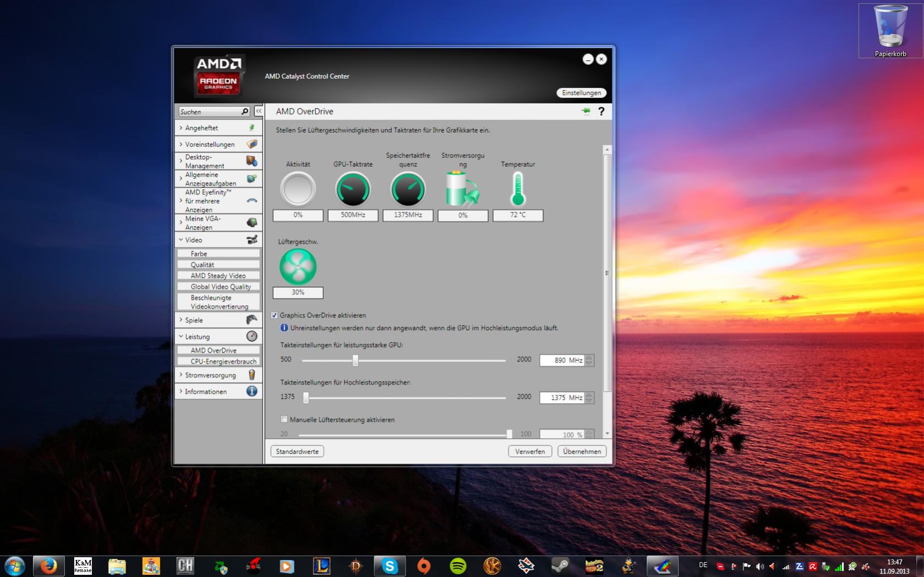Open Origin from the taskbar
The height and width of the screenshot is (577, 924).
(424, 565)
